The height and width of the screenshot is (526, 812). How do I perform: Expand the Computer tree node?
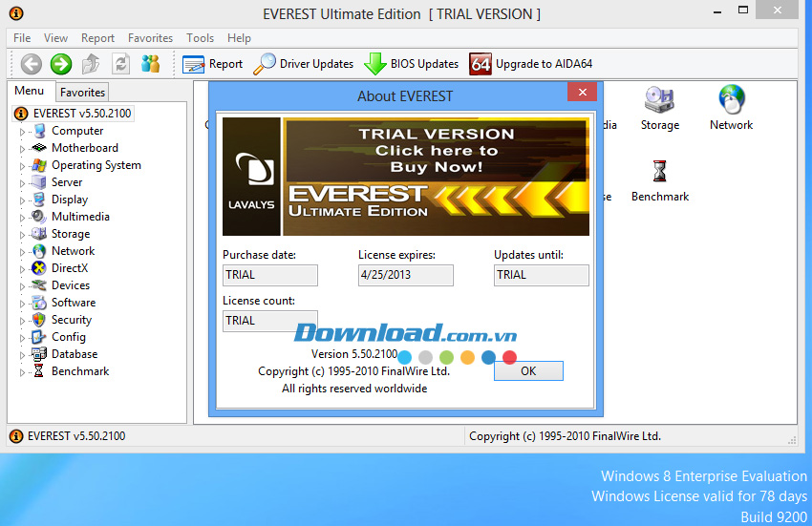point(22,132)
